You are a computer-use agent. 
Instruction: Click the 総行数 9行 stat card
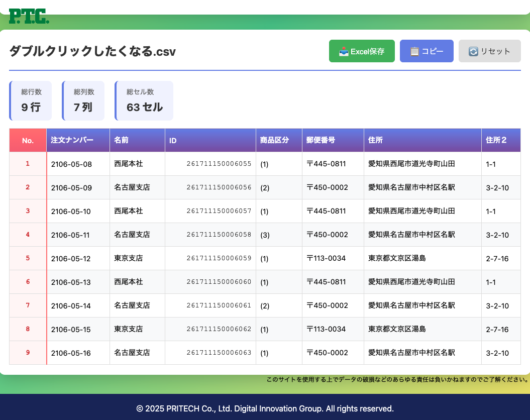click(31, 100)
